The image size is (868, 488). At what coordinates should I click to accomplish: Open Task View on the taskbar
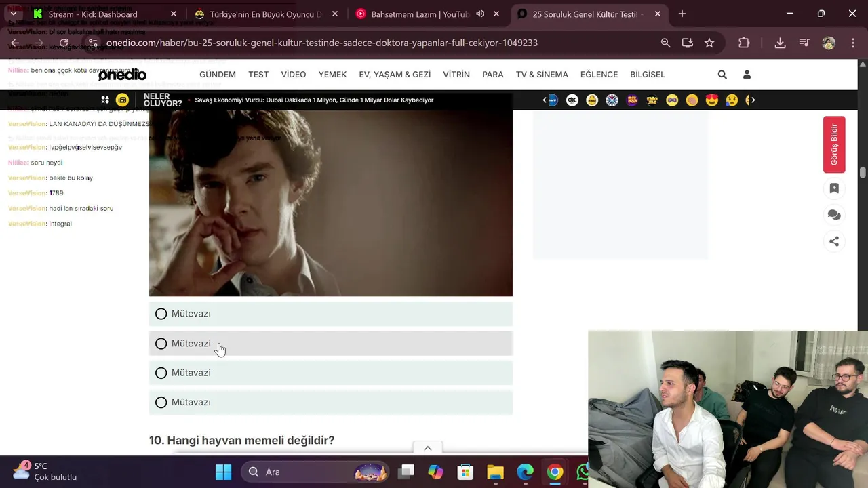point(406,472)
